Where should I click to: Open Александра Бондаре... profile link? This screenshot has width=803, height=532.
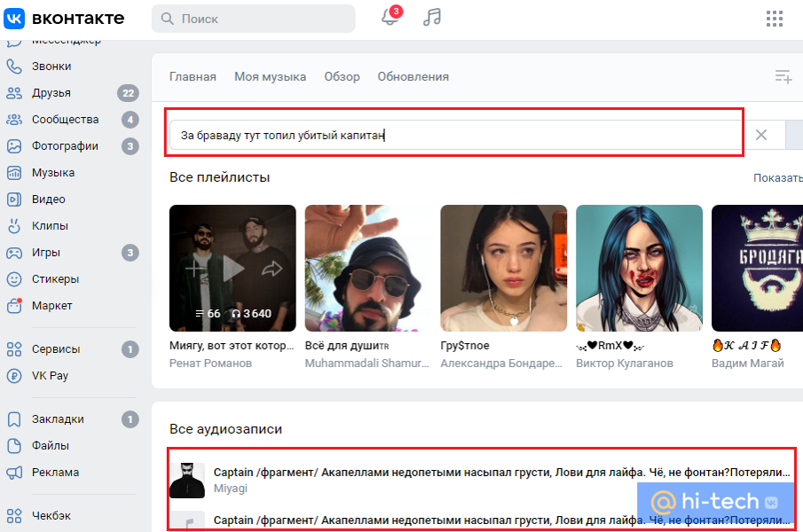pos(500,364)
